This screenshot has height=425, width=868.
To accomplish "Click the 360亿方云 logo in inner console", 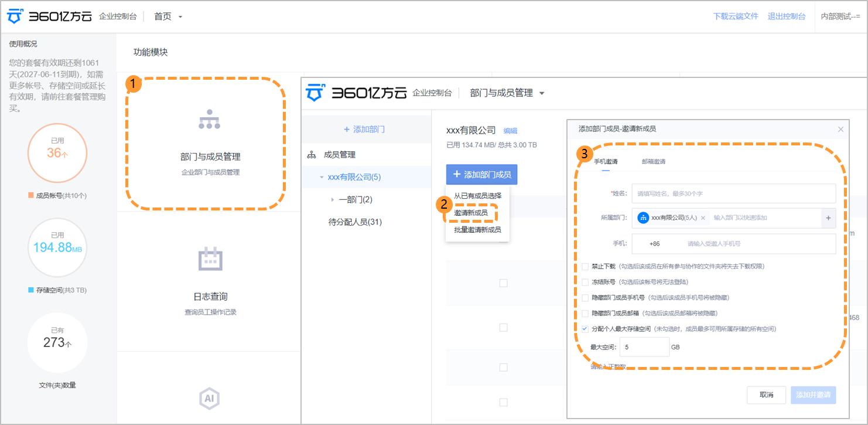I will [x=357, y=93].
